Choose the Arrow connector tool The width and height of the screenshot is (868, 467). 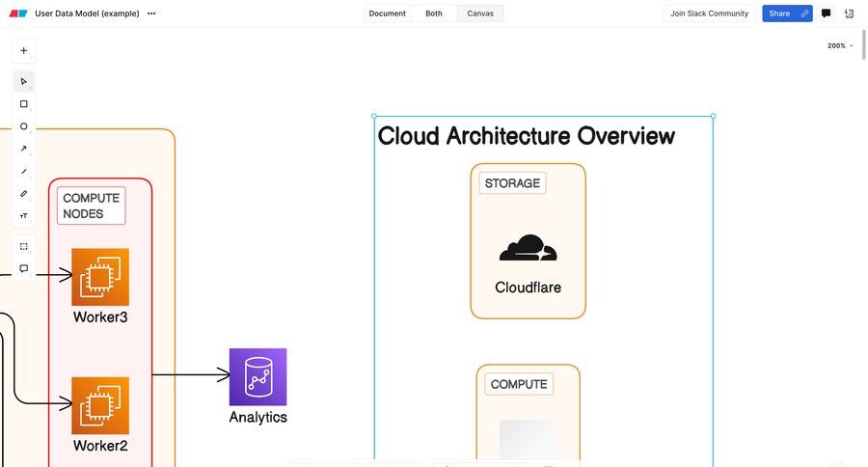24,149
